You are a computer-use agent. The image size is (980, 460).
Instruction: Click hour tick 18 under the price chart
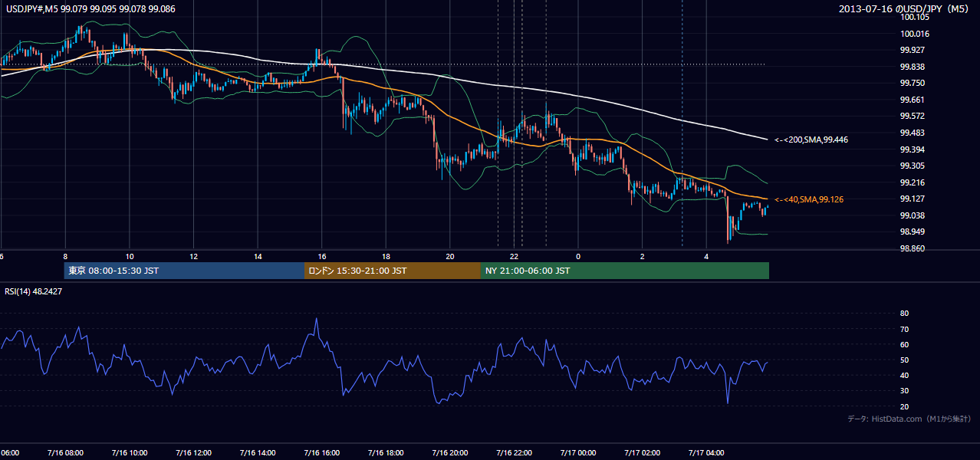(x=386, y=257)
